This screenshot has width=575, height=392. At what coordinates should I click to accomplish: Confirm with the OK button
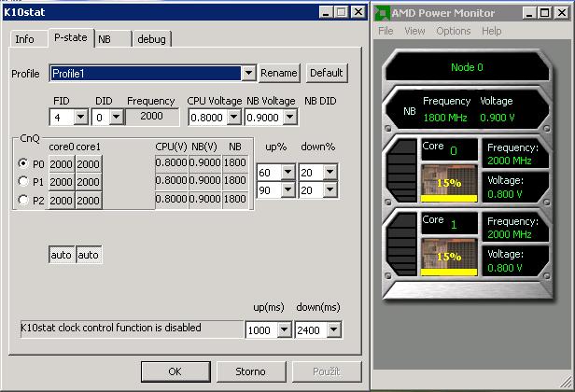(175, 371)
